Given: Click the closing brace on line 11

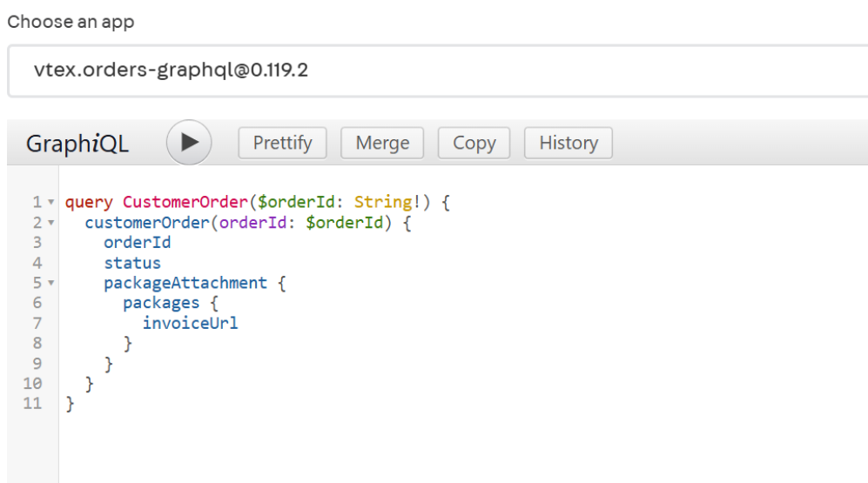Looking at the screenshot, I should (70, 404).
